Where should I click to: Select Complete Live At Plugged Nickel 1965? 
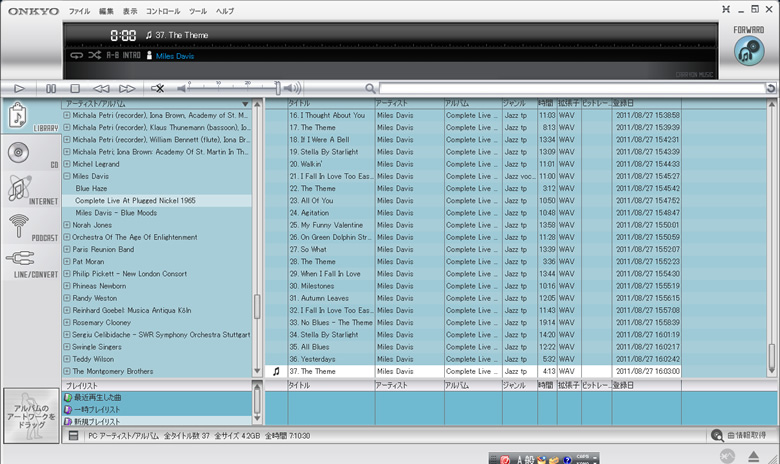[135, 200]
